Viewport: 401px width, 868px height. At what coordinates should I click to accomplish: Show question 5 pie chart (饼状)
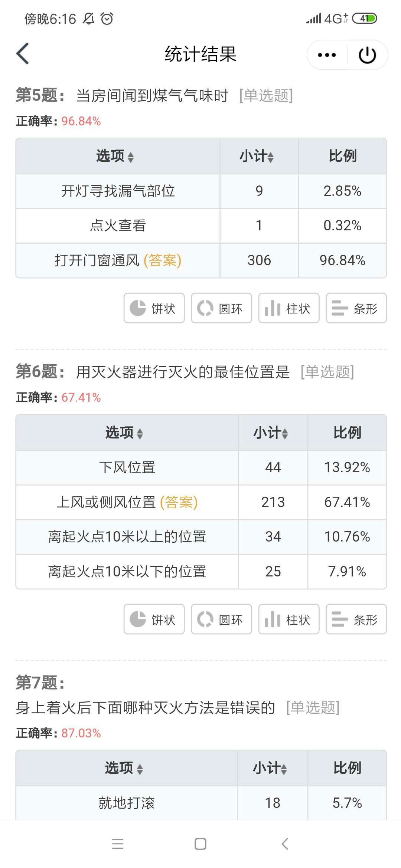[x=154, y=308]
